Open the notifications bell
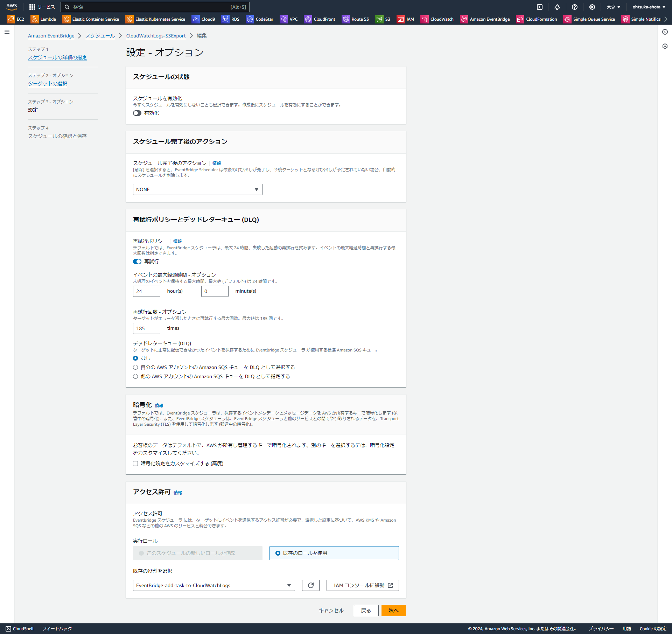Screen dimensions: 672x634 point(557,7)
